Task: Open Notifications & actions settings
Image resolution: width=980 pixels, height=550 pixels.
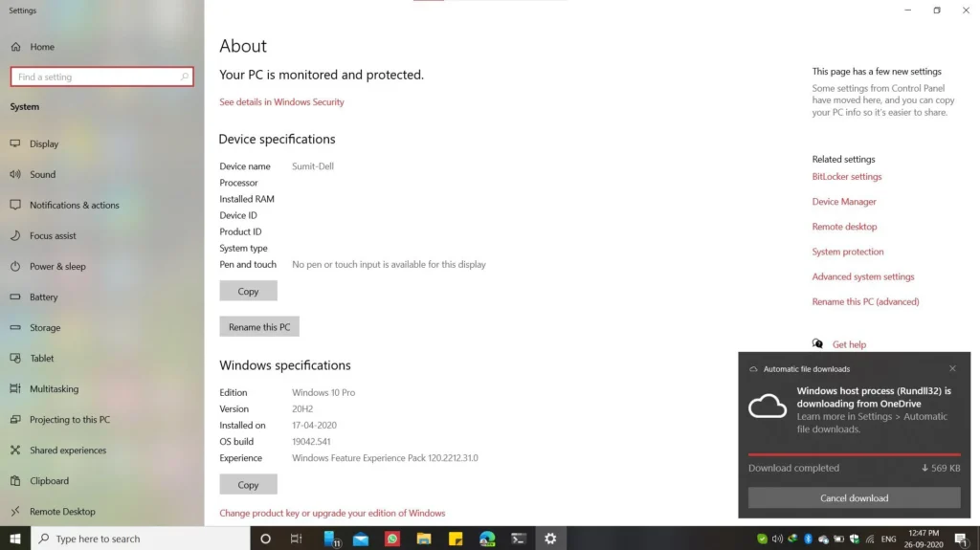Action: (75, 205)
